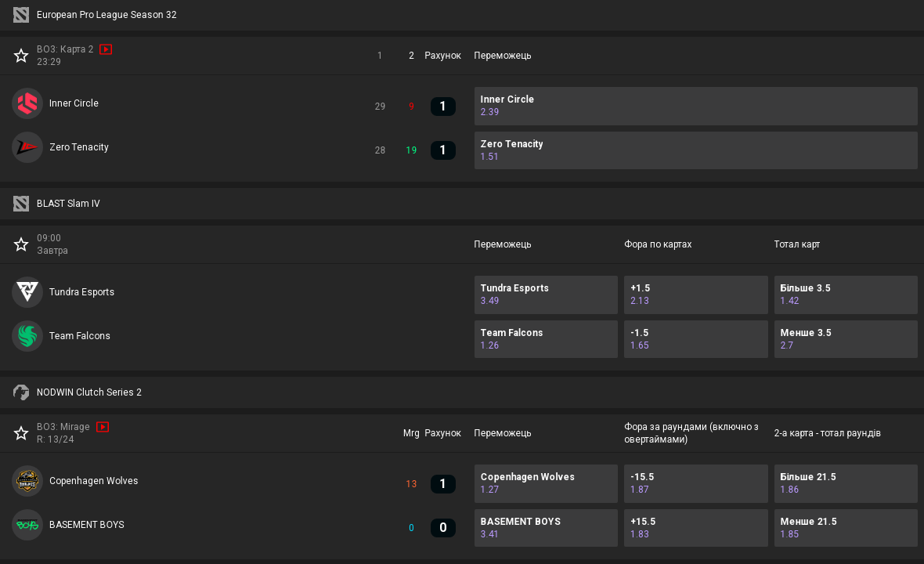Open European Pro League Season 32 header

(106, 15)
